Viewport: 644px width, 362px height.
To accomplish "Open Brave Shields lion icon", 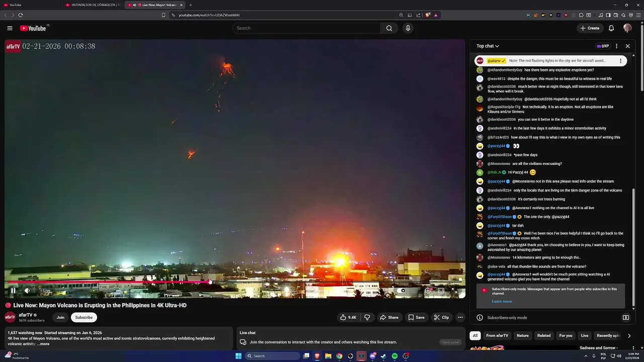I will (x=428, y=15).
